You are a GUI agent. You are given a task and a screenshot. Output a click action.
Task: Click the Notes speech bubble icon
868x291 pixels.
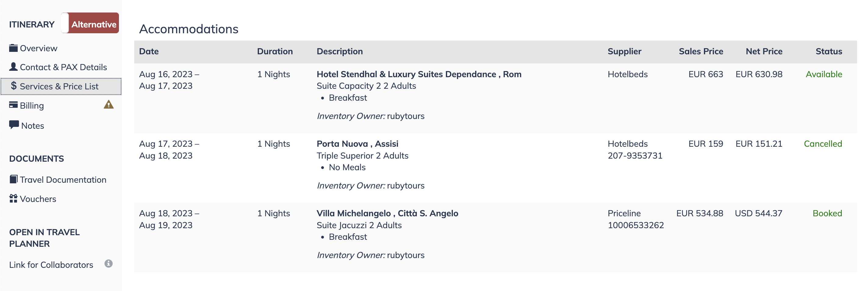coord(14,125)
